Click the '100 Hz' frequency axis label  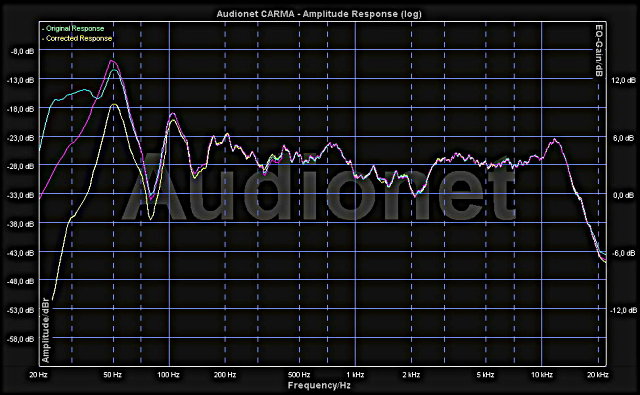169,375
